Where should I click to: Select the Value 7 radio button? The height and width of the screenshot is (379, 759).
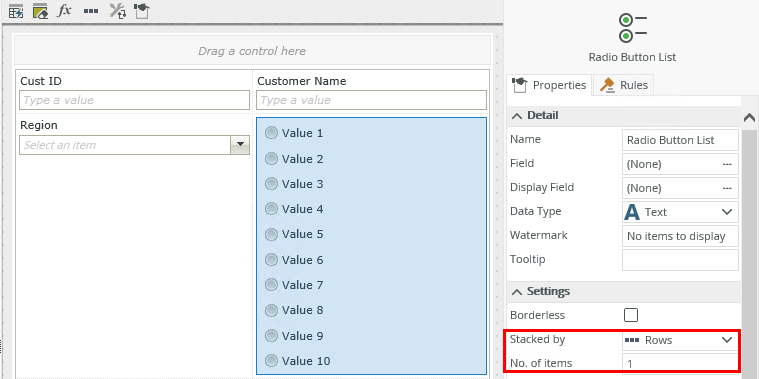(x=272, y=285)
